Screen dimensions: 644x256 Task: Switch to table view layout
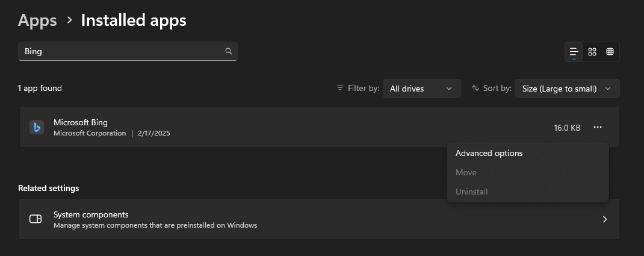[610, 52]
